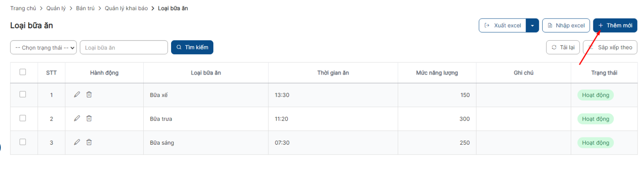Screen dimensions: 644x172
Task: Delete the Bữa xế row
Action: [89, 94]
